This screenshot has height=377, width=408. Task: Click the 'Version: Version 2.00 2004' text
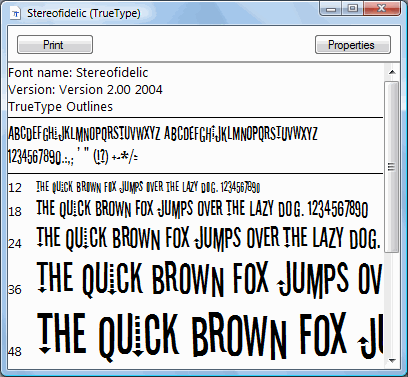[85, 90]
